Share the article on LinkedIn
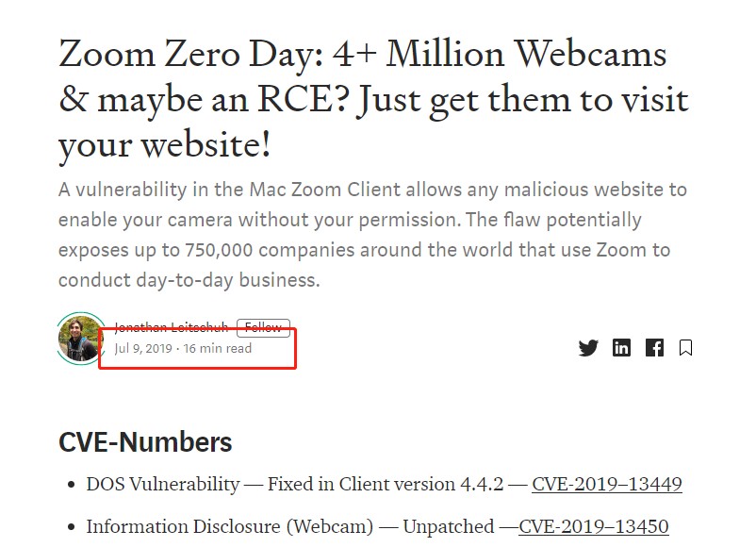Viewport: 756px width, 547px height. [621, 348]
